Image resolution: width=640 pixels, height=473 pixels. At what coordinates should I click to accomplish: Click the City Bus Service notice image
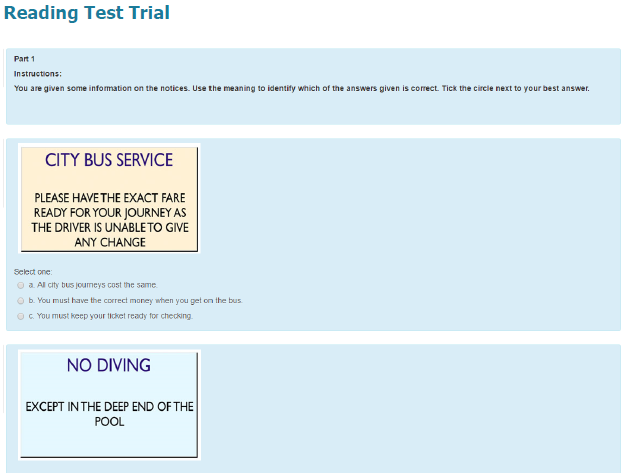(109, 199)
